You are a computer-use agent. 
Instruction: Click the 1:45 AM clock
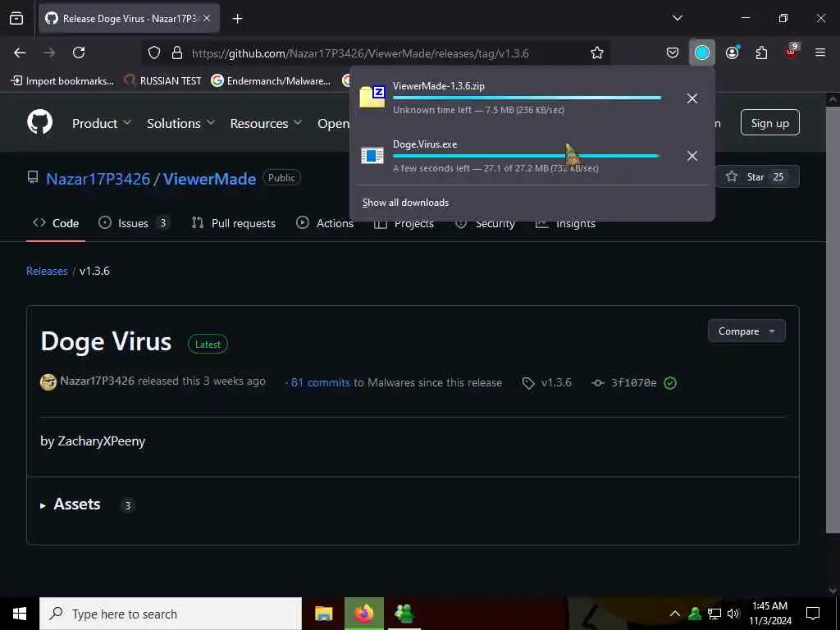[x=769, y=606]
